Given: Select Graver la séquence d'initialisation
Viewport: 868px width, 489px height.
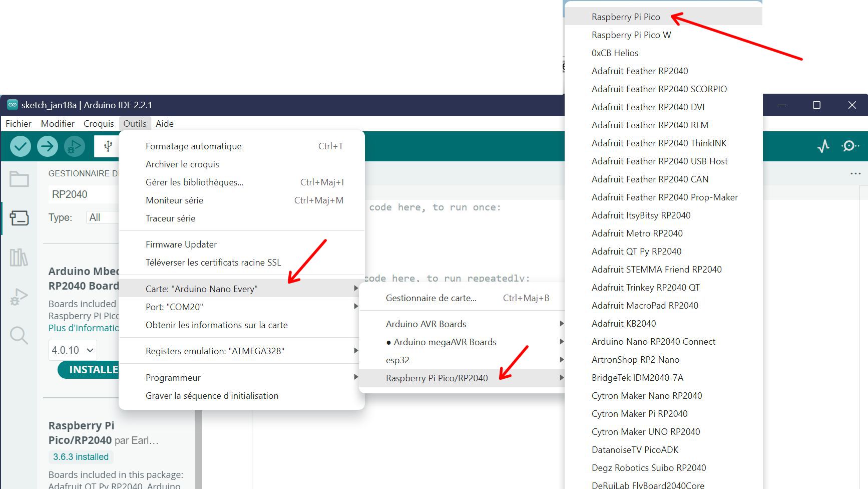Looking at the screenshot, I should (242, 396).
